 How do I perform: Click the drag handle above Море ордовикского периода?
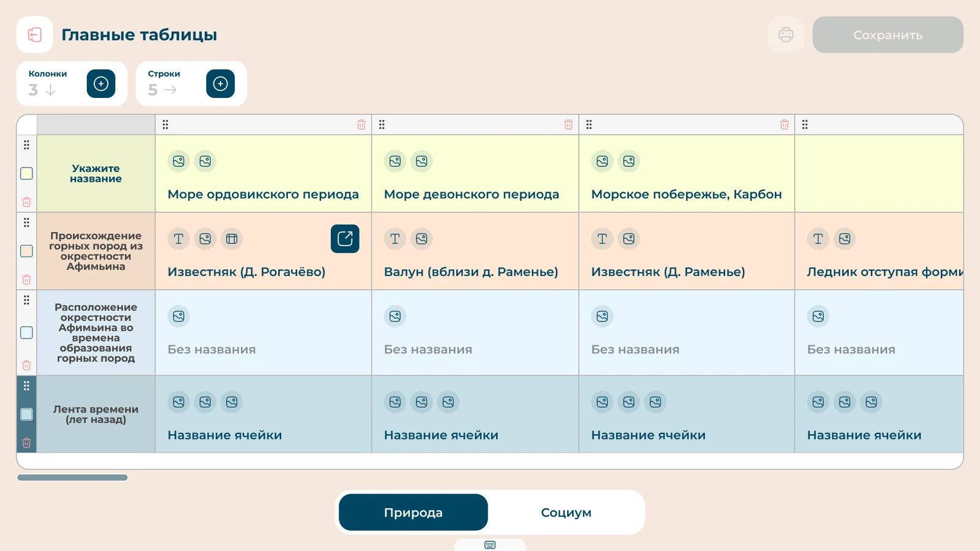coord(165,125)
